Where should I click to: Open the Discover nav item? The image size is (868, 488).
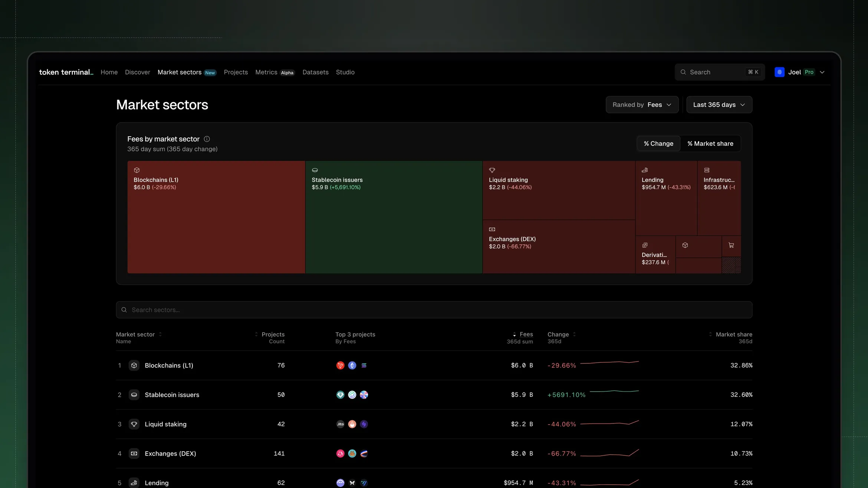point(138,72)
